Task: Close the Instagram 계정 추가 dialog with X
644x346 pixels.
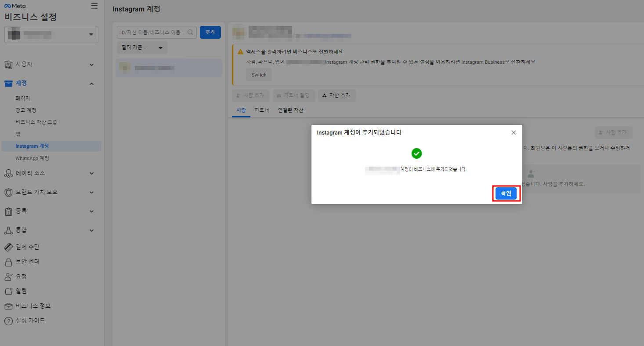Action: coord(514,132)
